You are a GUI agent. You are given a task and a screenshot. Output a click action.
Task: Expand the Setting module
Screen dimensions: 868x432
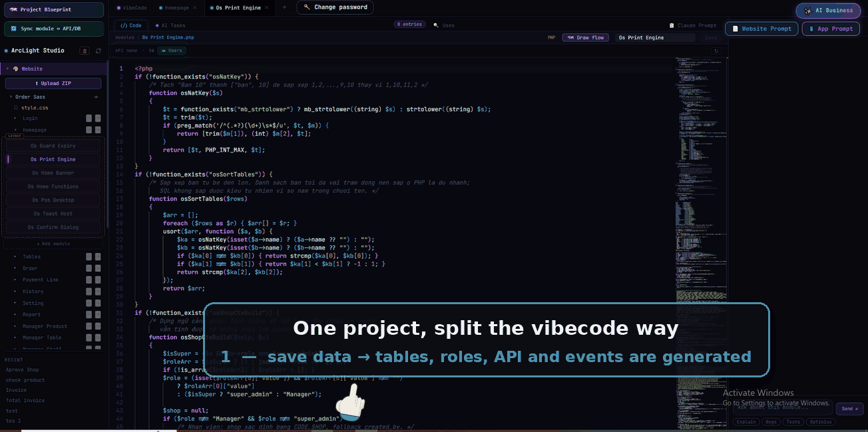(x=15, y=303)
